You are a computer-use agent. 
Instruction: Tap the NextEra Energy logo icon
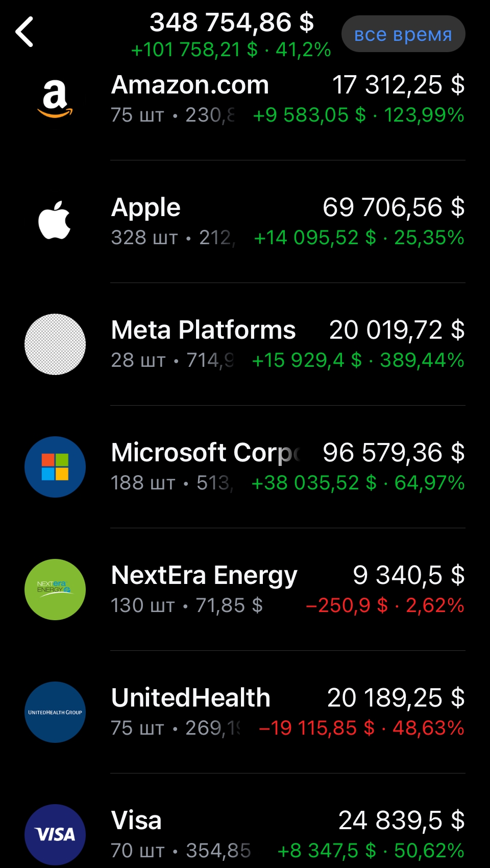tap(55, 590)
